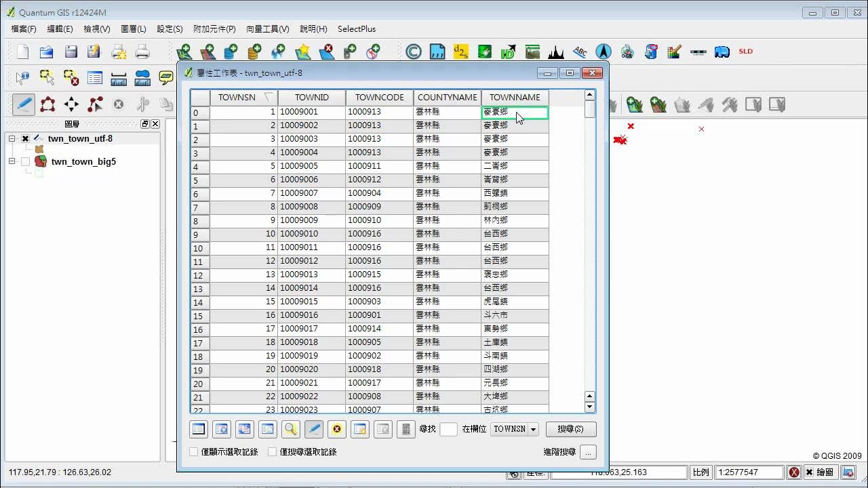This screenshot has width=868, height=488.
Task: Collapse the twn_town_utf-8 layer tree node
Action: pyautogui.click(x=12, y=139)
